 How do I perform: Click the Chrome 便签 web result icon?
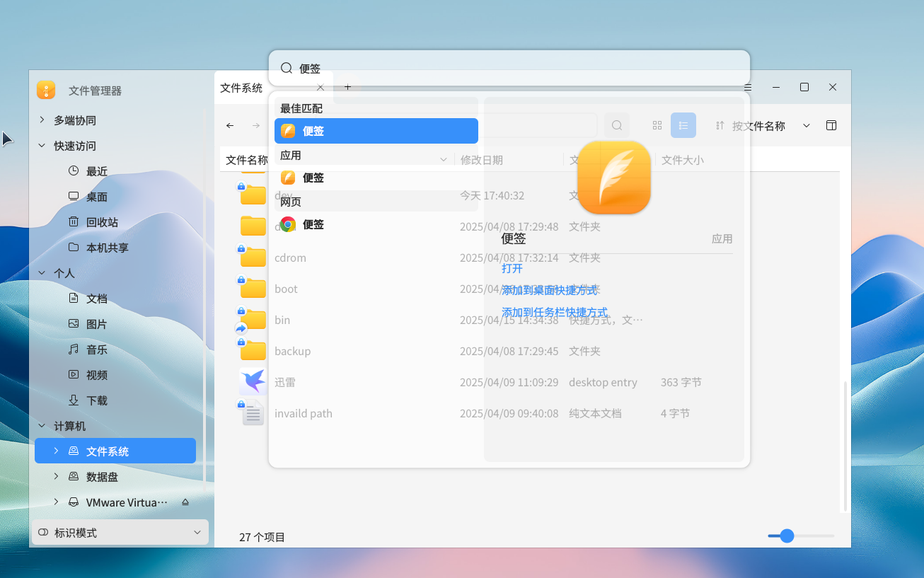tap(289, 224)
